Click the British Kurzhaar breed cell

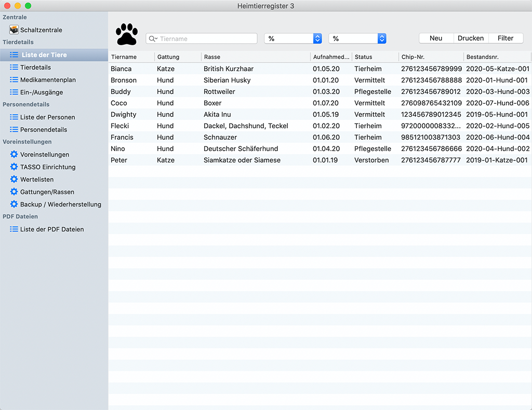coord(229,69)
